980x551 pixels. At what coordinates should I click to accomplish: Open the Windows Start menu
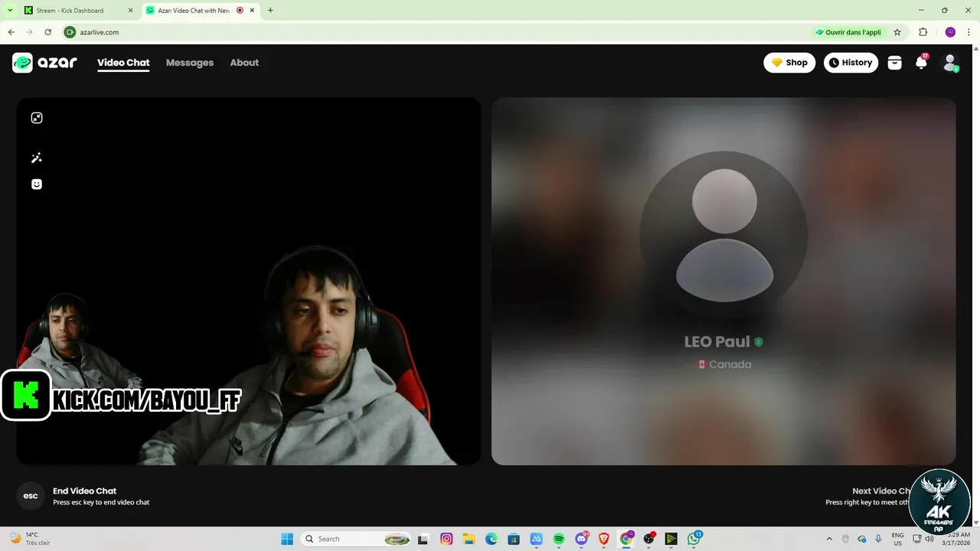tap(287, 539)
